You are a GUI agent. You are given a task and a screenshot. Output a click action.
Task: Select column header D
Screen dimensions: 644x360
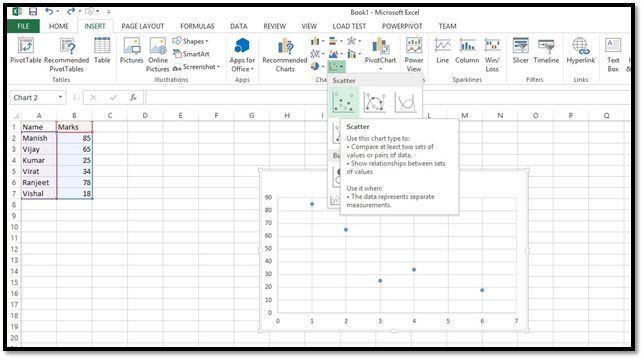[x=145, y=116]
